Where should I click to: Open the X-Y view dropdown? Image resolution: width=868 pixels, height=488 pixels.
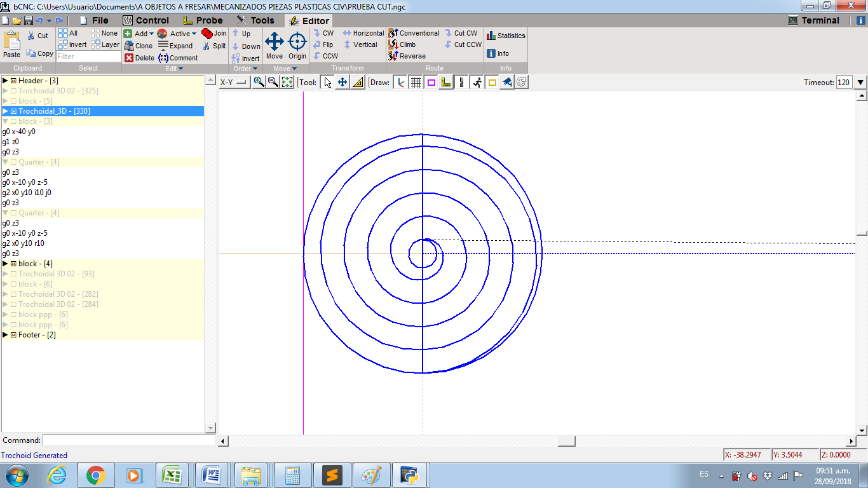234,82
